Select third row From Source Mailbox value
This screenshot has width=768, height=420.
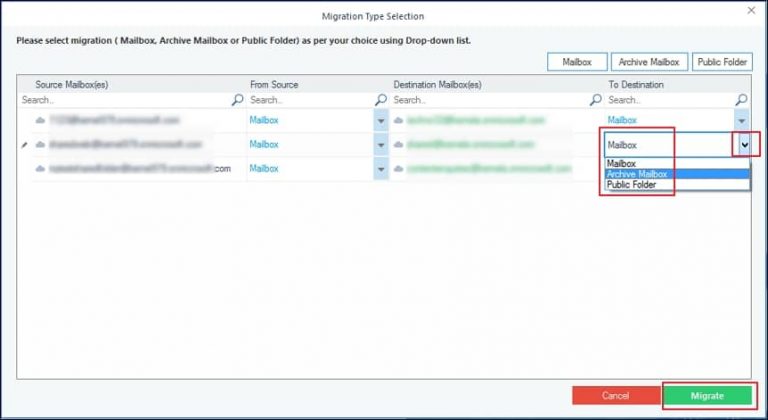[x=264, y=168]
